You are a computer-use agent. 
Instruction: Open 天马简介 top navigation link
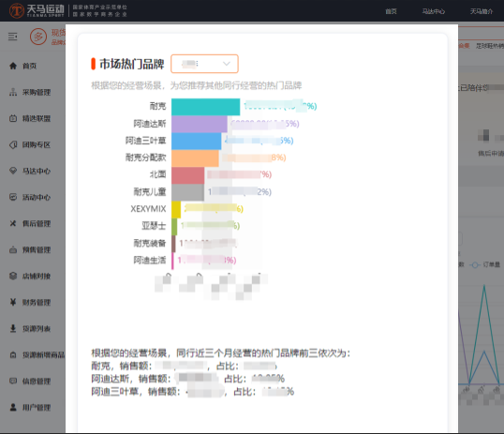click(x=482, y=11)
